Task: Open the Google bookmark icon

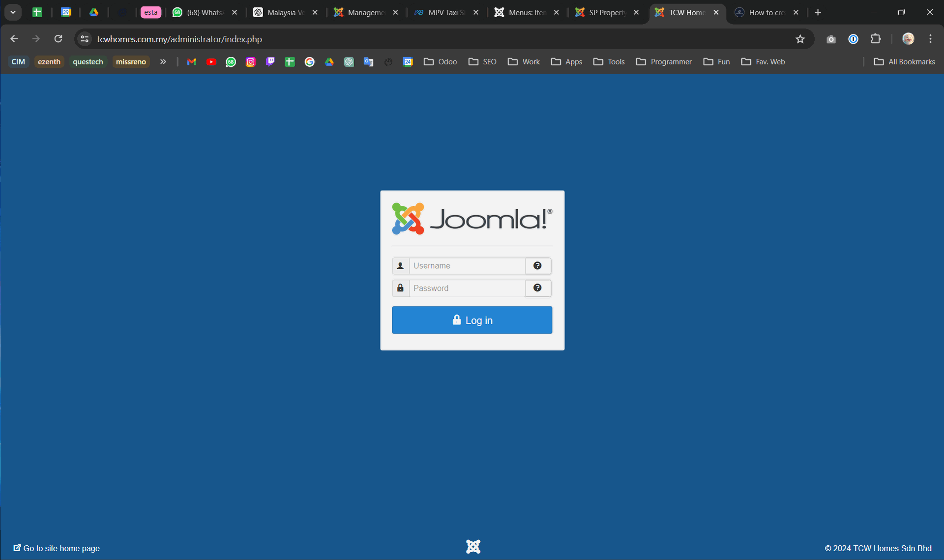Action: [x=310, y=61]
